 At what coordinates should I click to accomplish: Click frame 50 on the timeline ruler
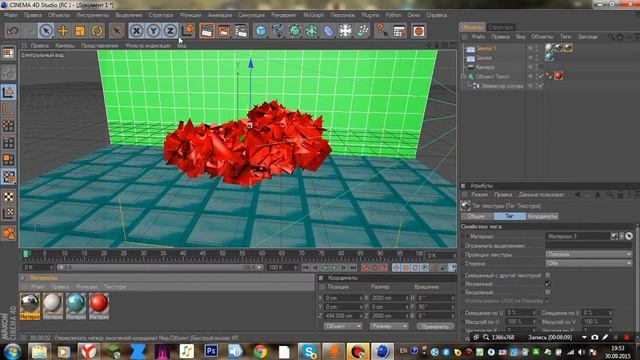(x=222, y=254)
